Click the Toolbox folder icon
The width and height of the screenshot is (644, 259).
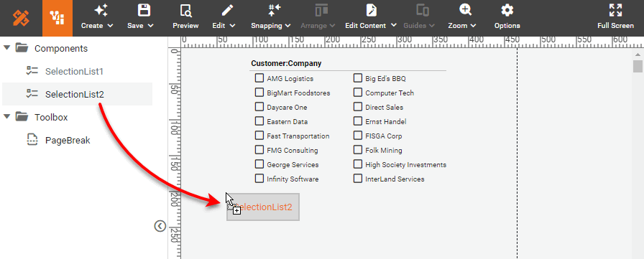(22, 117)
